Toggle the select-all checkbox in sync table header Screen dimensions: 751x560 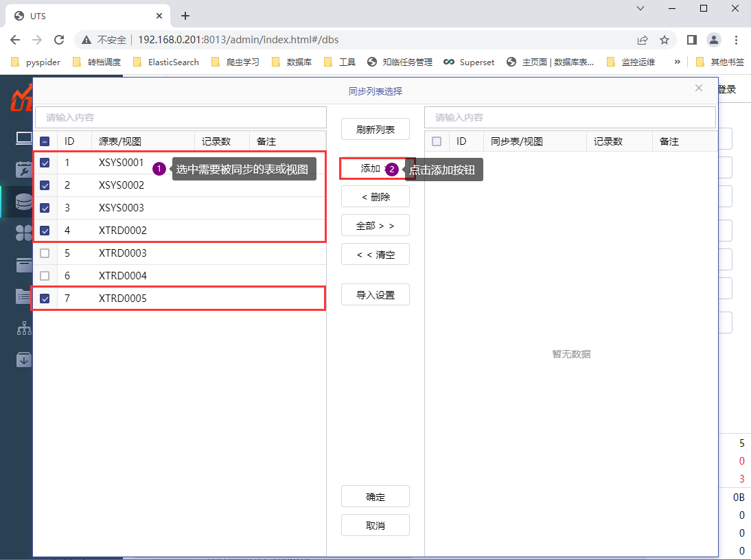coord(437,141)
